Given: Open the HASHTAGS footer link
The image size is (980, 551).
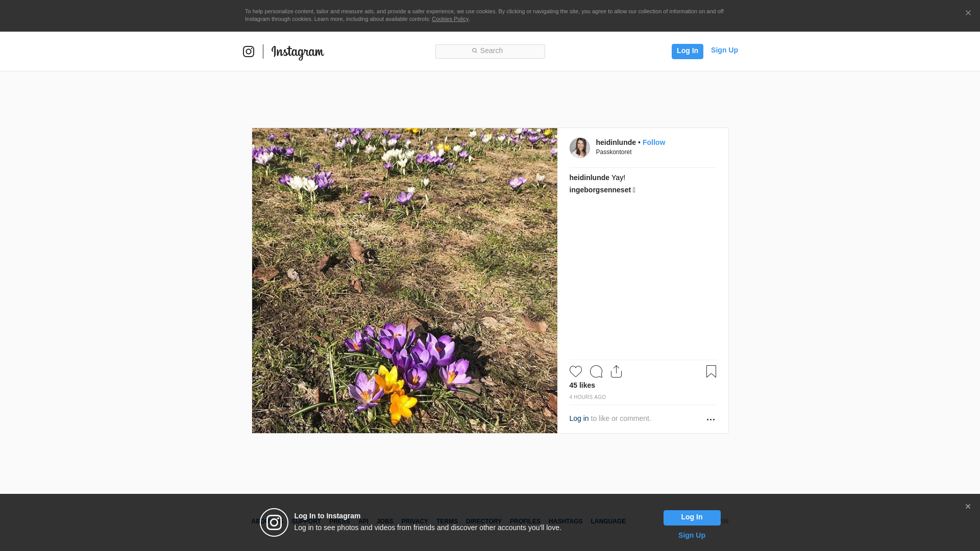Looking at the screenshot, I should tap(566, 521).
